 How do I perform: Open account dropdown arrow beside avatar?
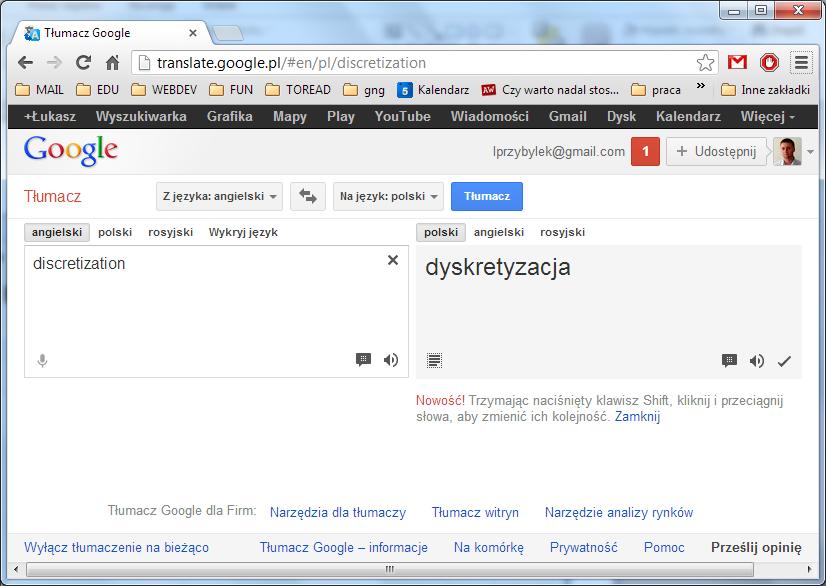[x=810, y=152]
